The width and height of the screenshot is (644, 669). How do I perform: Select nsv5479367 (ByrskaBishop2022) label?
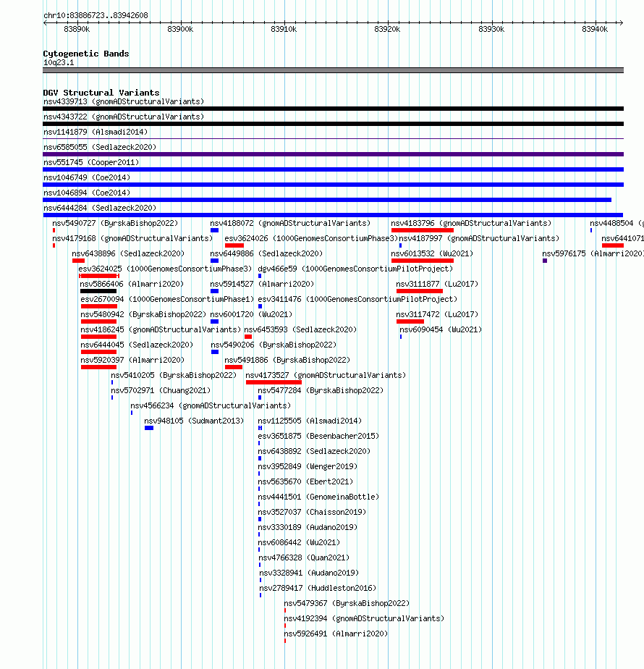[x=347, y=603]
